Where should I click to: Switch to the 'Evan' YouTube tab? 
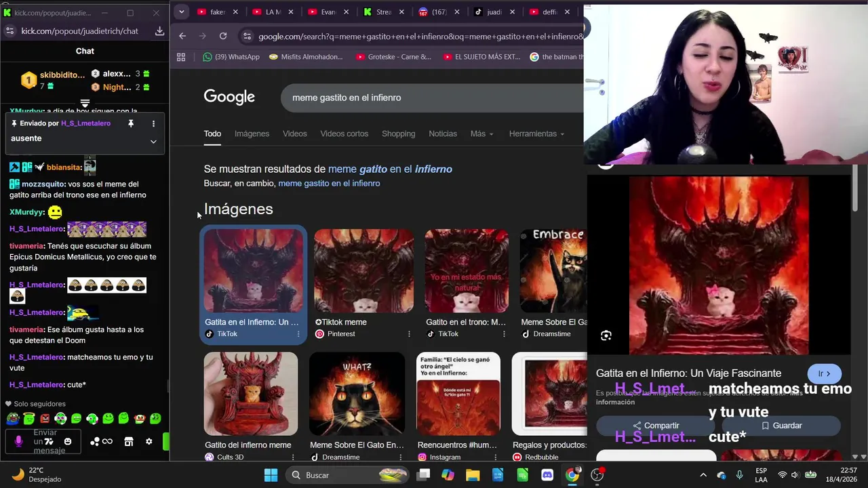click(328, 12)
